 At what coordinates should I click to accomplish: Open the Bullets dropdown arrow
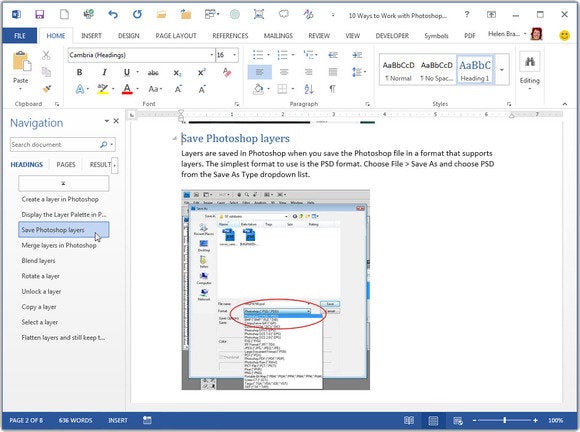268,55
